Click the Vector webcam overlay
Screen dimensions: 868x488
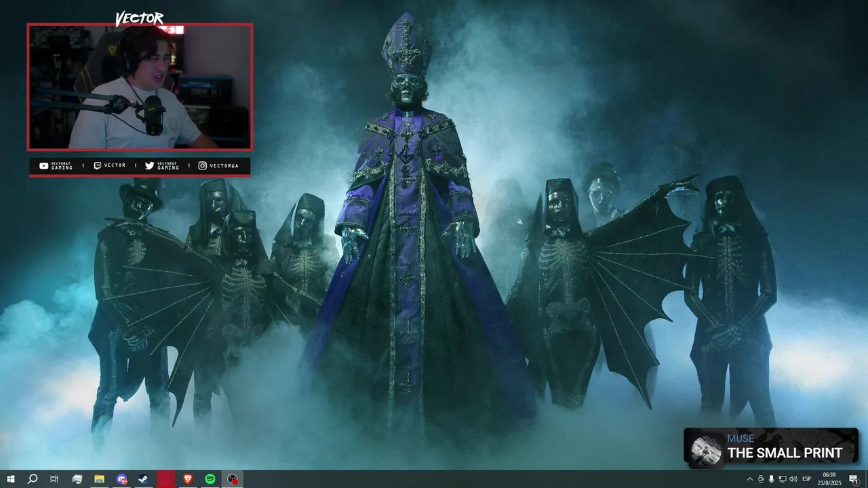pos(140,87)
